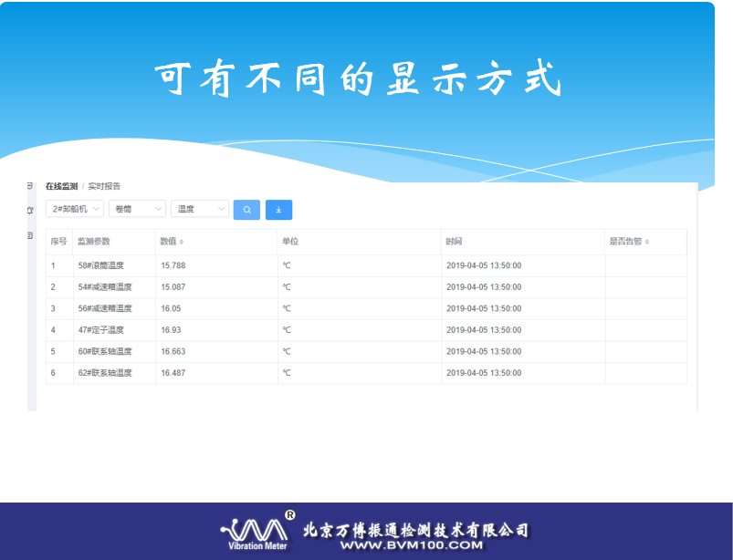Click the blue download icon button
Viewport: 733px width, 560px height.
278,210
